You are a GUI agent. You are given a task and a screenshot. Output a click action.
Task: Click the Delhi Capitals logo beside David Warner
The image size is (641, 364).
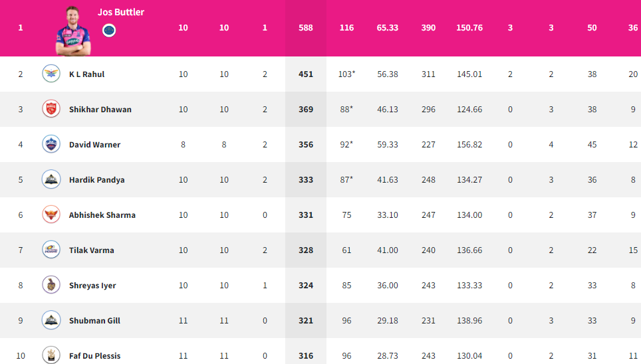point(51,144)
